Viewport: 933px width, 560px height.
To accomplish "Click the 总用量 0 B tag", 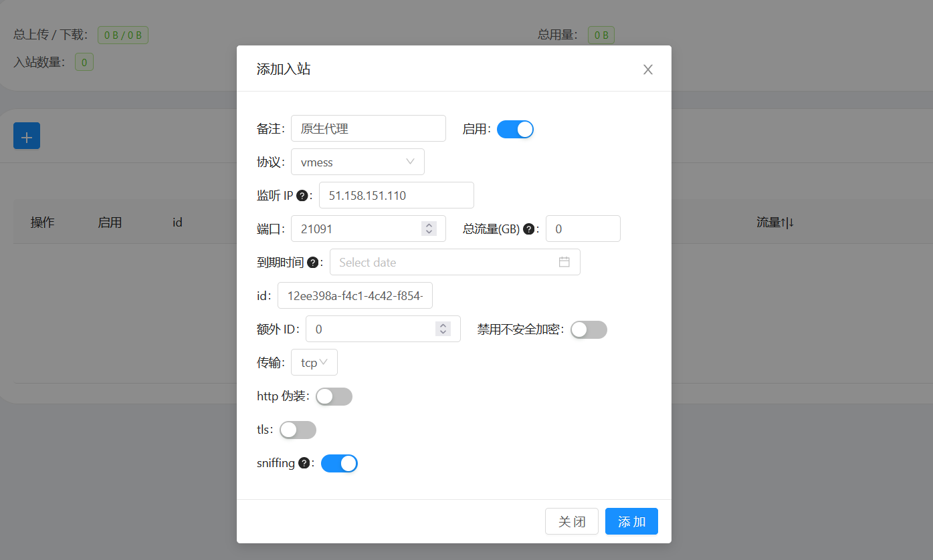I will (x=601, y=35).
